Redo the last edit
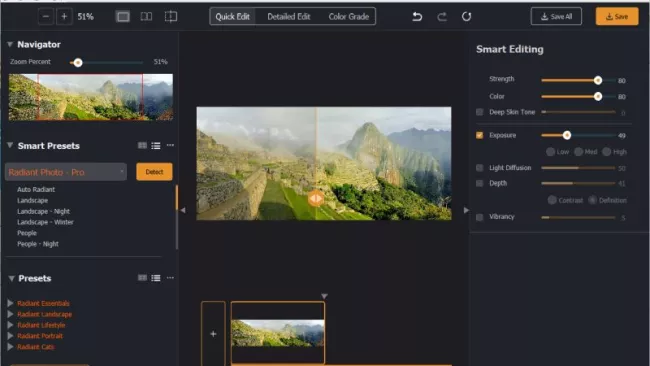The width and height of the screenshot is (650, 366). point(442,17)
